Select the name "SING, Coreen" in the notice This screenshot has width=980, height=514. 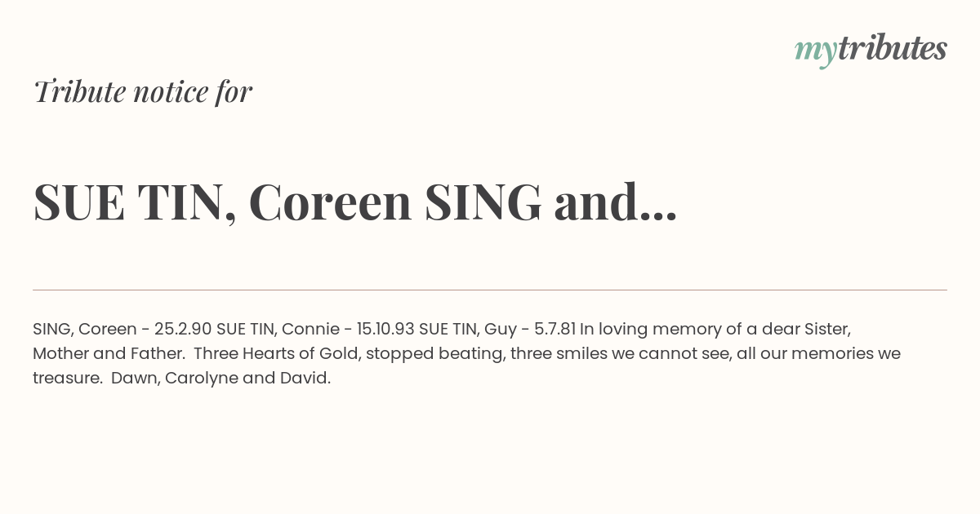click(85, 330)
